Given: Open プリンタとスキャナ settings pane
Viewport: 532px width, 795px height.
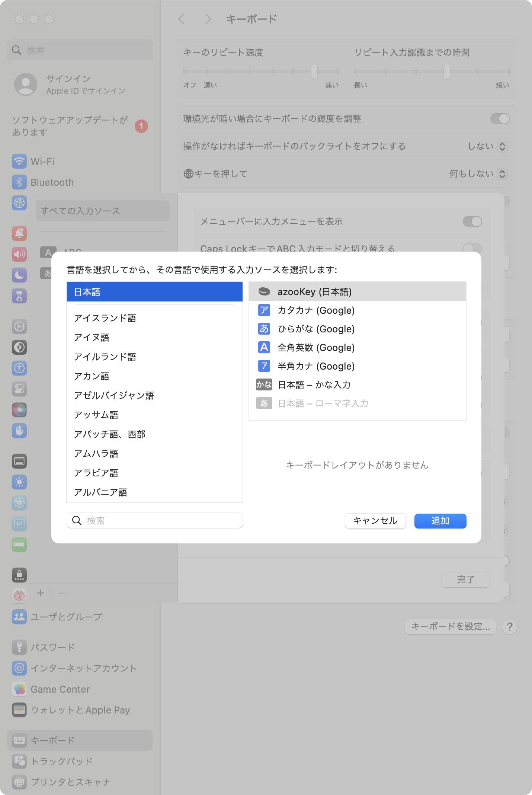Looking at the screenshot, I should 80,782.
